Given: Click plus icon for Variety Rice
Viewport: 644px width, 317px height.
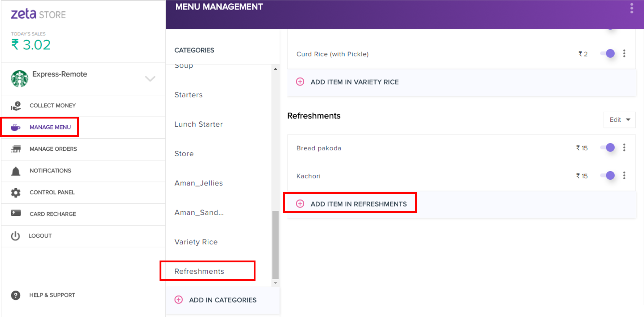Looking at the screenshot, I should (300, 82).
